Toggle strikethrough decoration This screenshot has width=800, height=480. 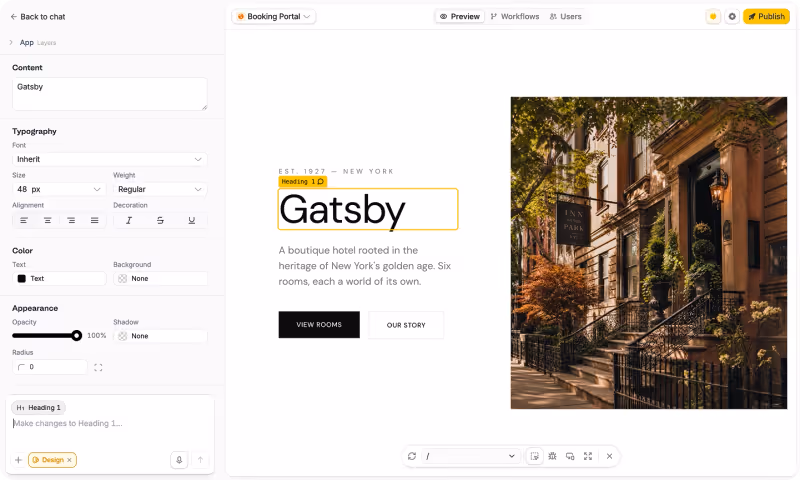coord(160,220)
